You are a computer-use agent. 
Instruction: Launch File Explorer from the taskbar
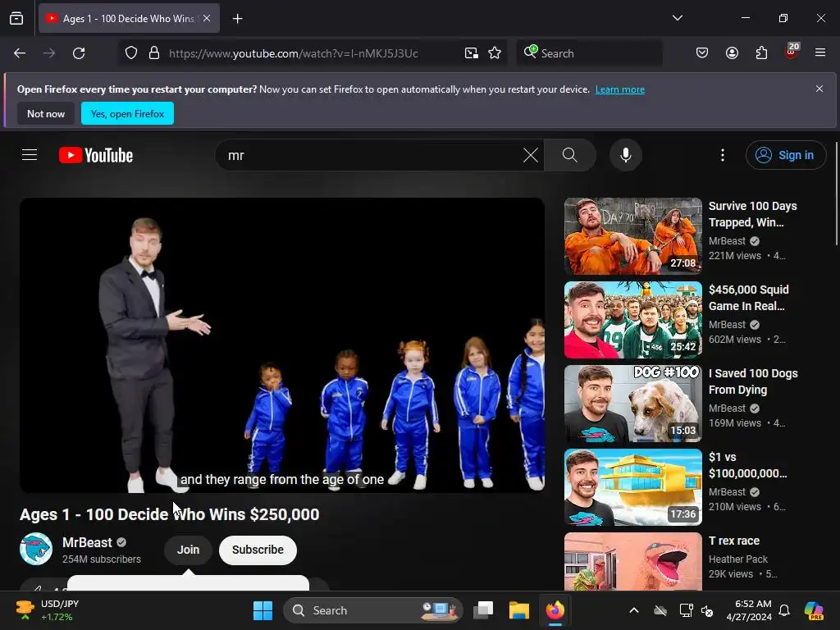pos(518,610)
